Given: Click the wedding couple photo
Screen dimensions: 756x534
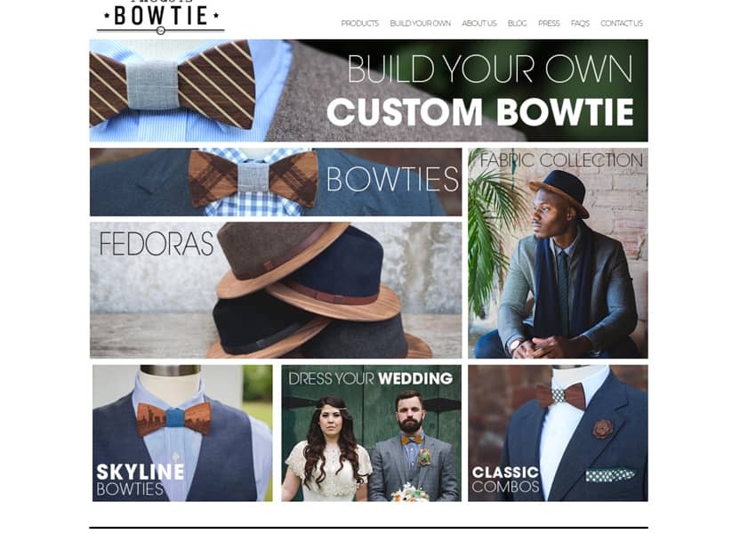Looking at the screenshot, I should [x=371, y=448].
